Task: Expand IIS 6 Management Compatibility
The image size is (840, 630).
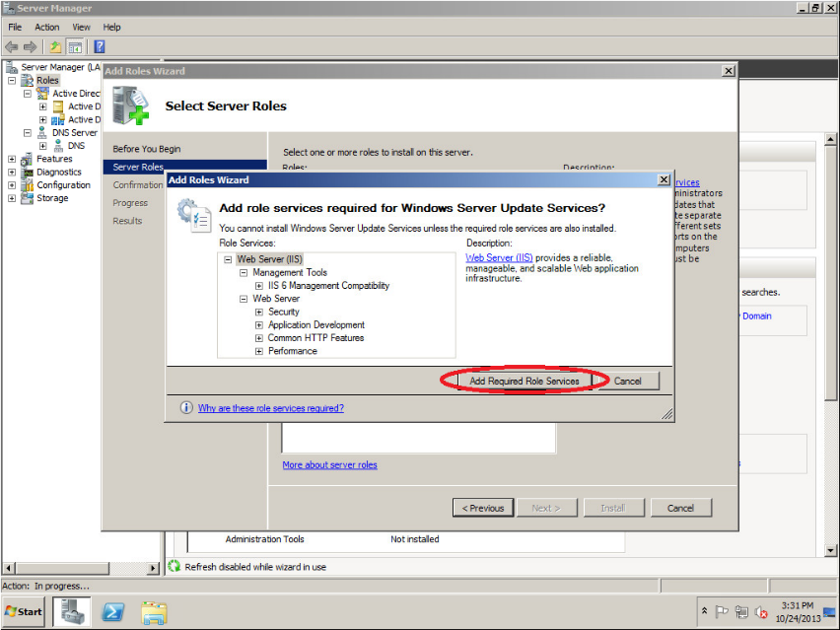Action: point(258,286)
